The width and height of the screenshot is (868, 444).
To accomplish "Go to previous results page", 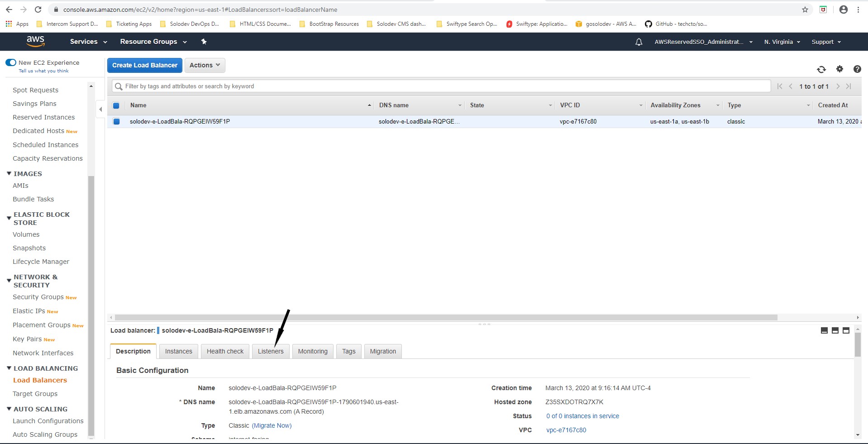I will tap(791, 86).
